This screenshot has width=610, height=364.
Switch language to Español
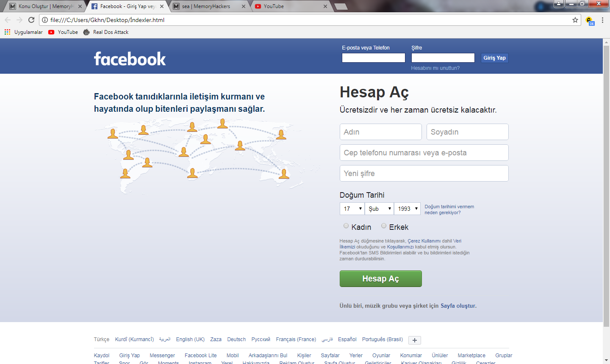point(347,339)
